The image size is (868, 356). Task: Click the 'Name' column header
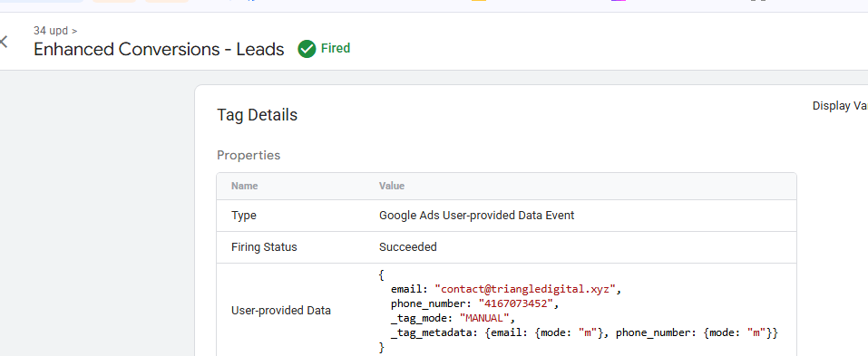[244, 186]
